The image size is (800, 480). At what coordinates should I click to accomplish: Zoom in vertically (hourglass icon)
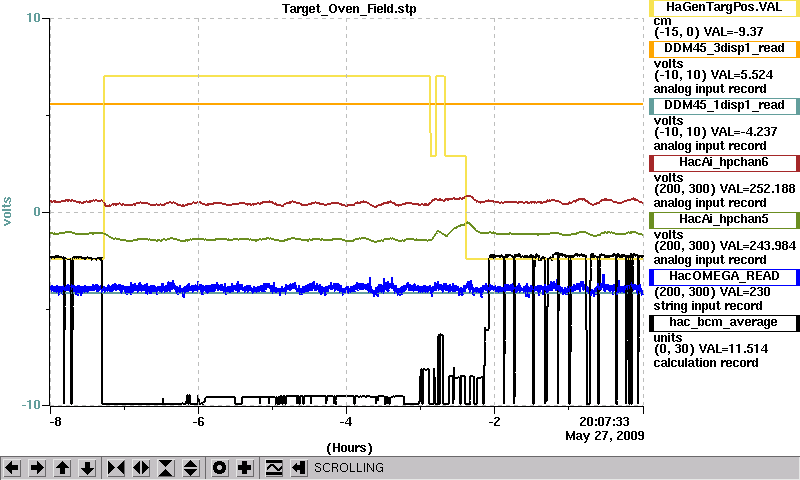[166, 467]
